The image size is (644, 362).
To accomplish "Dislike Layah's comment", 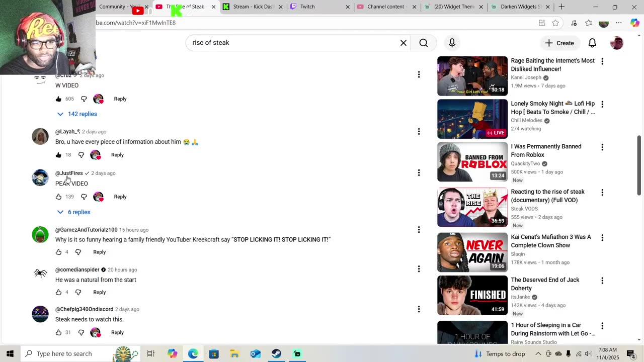I will tap(81, 155).
